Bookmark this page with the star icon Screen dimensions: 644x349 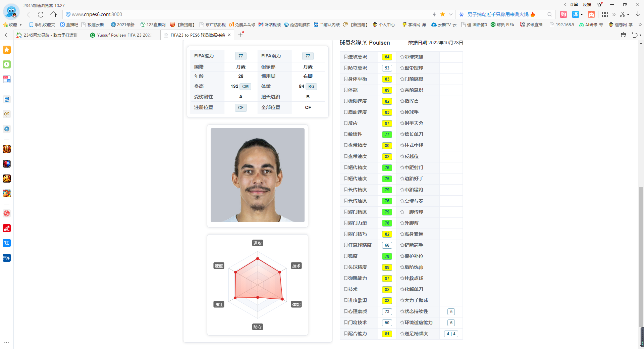[442, 14]
